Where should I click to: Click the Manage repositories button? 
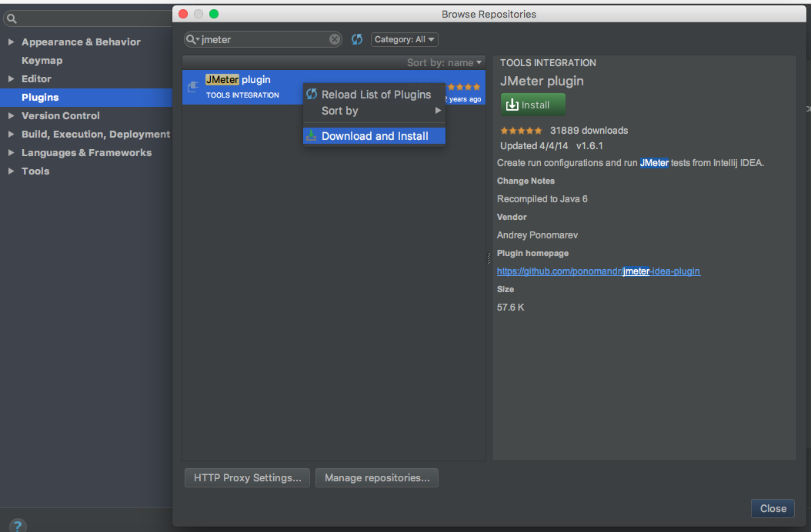click(376, 477)
